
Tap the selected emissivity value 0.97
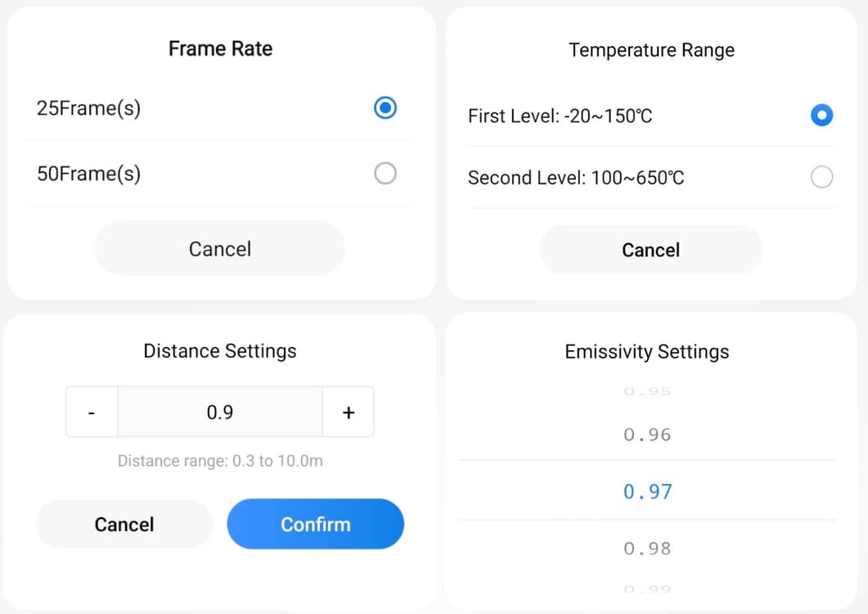pos(647,491)
